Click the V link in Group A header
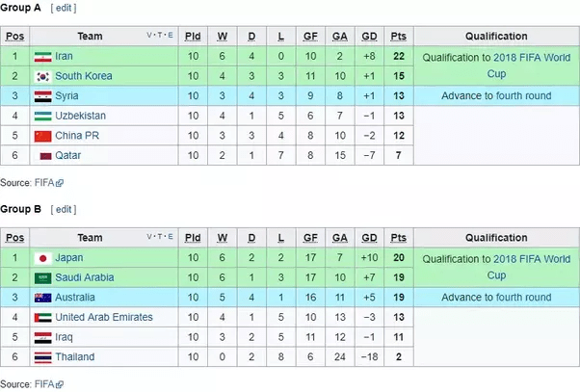580x392 pixels. 149,35
